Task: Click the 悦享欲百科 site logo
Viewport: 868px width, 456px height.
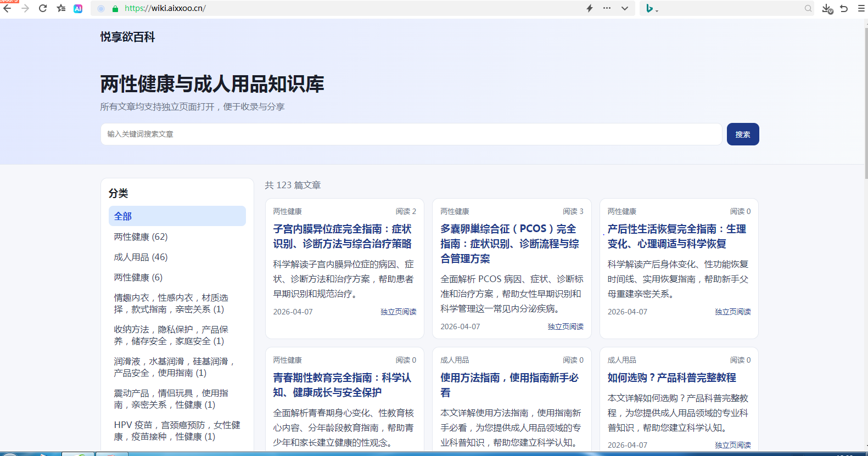Action: [x=127, y=37]
